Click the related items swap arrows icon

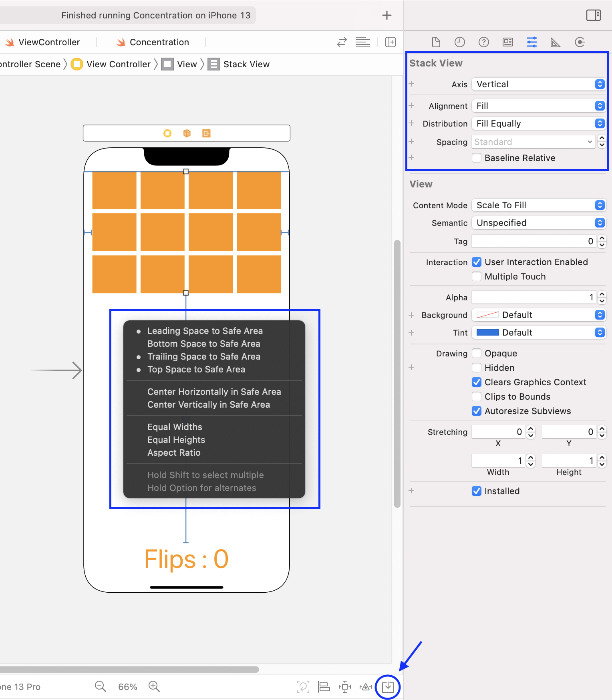point(342,42)
